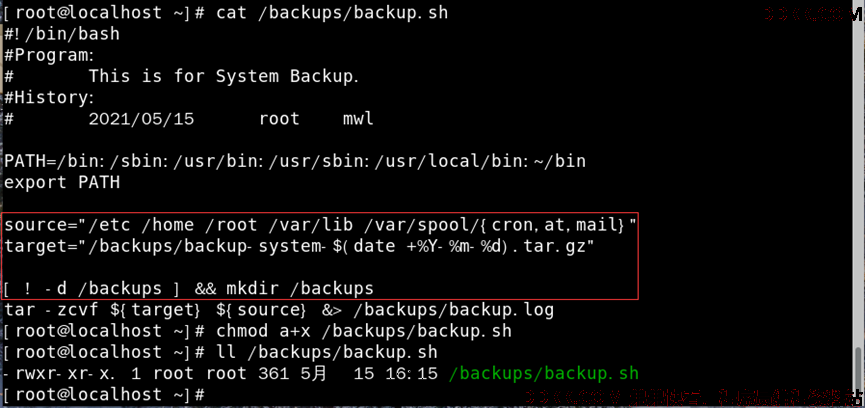Click the green /backups/backup.sh filename
This screenshot has height=408, width=865.
pos(544,374)
